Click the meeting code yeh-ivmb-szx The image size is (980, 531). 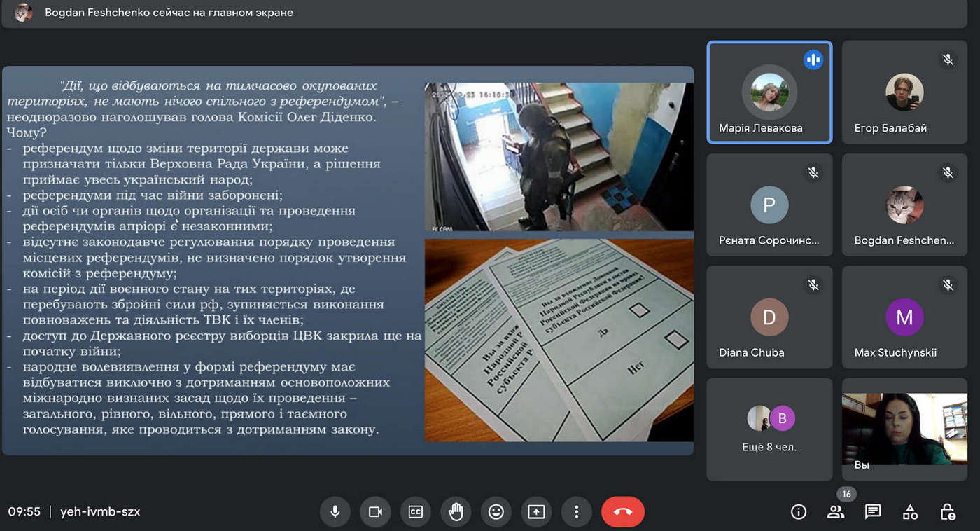pos(100,512)
